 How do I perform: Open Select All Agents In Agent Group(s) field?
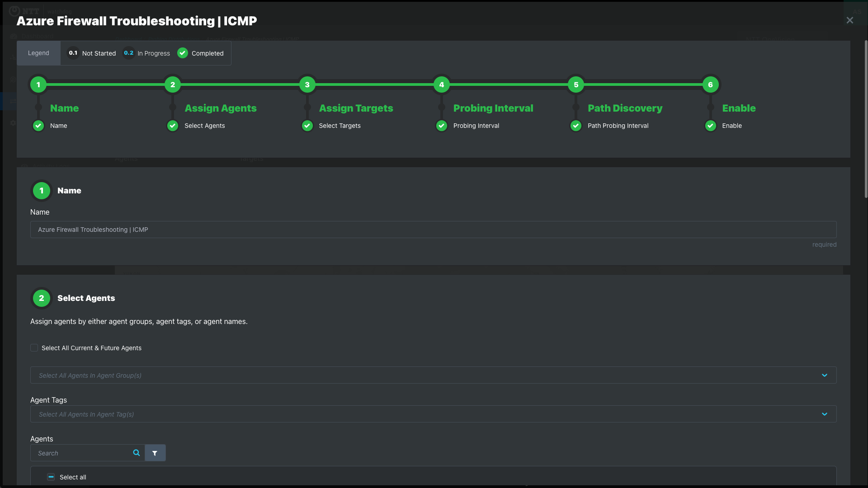pos(433,375)
